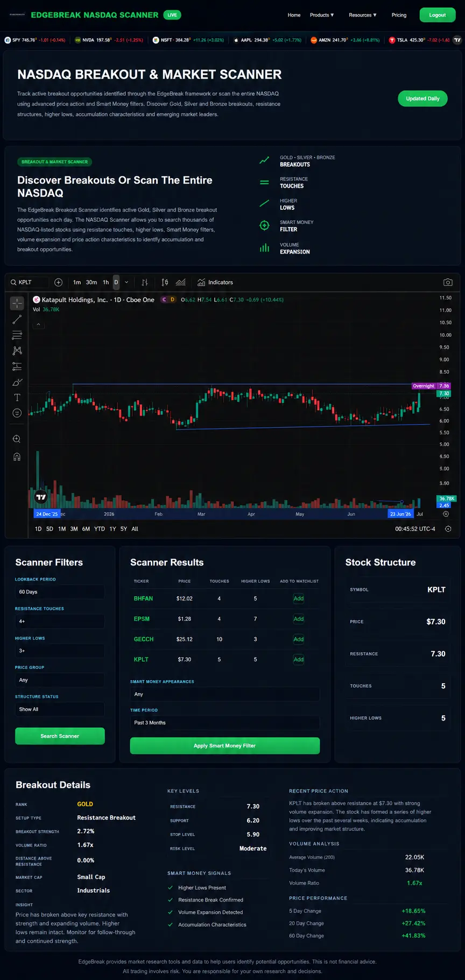
Task: Open the emoji icons tool
Action: tap(17, 413)
